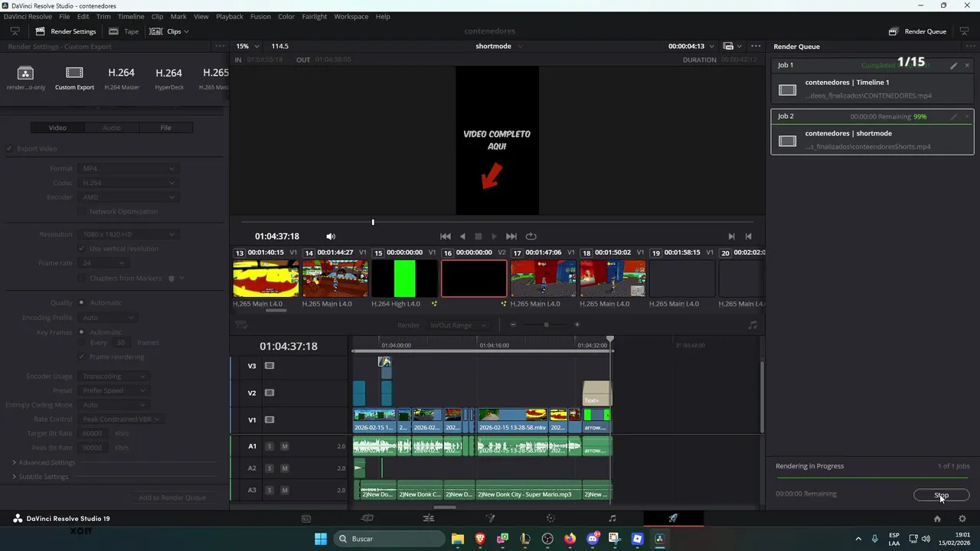Stop the rendering in progress
This screenshot has width=980, height=551.
click(941, 495)
